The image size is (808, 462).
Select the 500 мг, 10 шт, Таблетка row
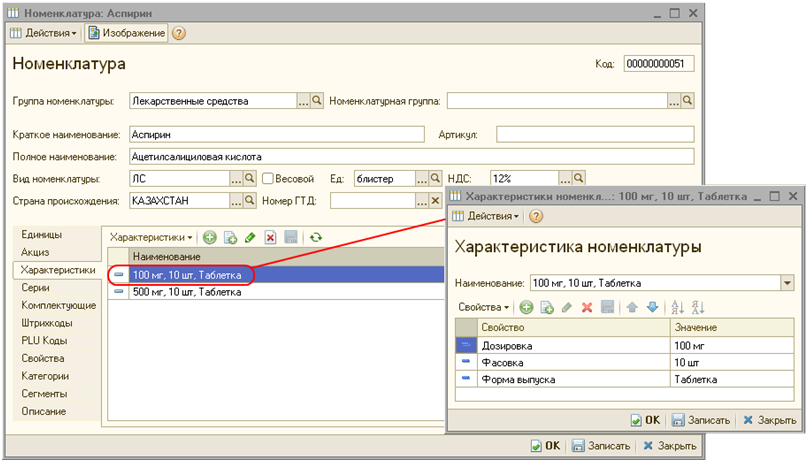(x=186, y=292)
